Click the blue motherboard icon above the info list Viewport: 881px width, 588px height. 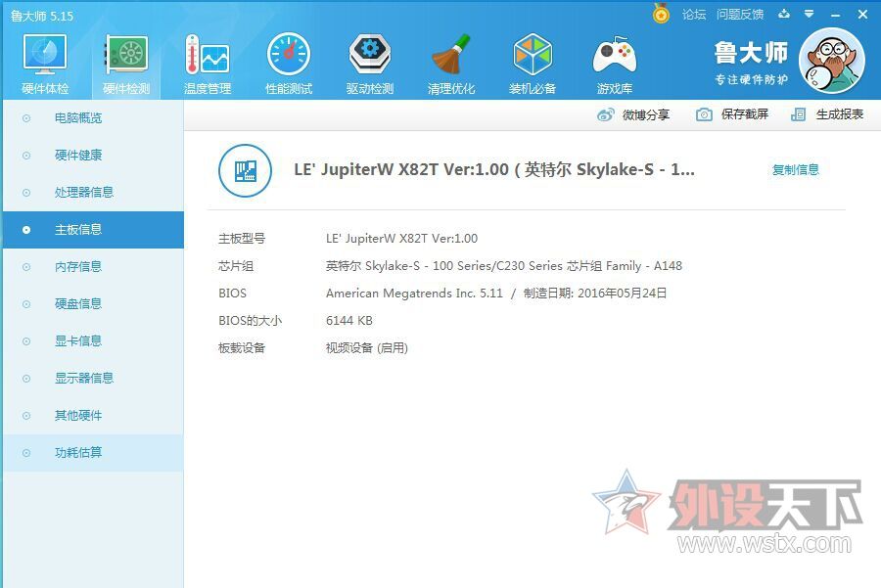tap(244, 169)
